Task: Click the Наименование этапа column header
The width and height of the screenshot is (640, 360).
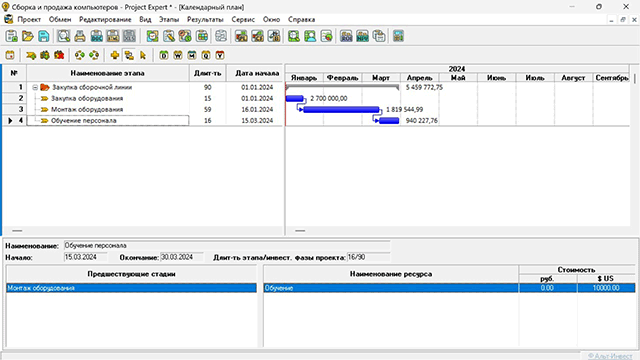Action: point(108,73)
